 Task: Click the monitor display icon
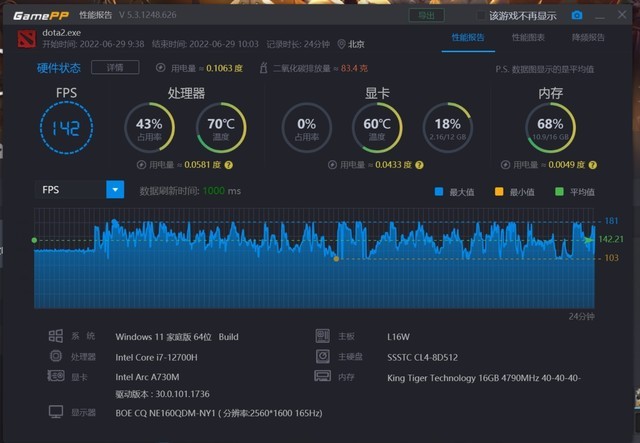click(x=56, y=412)
